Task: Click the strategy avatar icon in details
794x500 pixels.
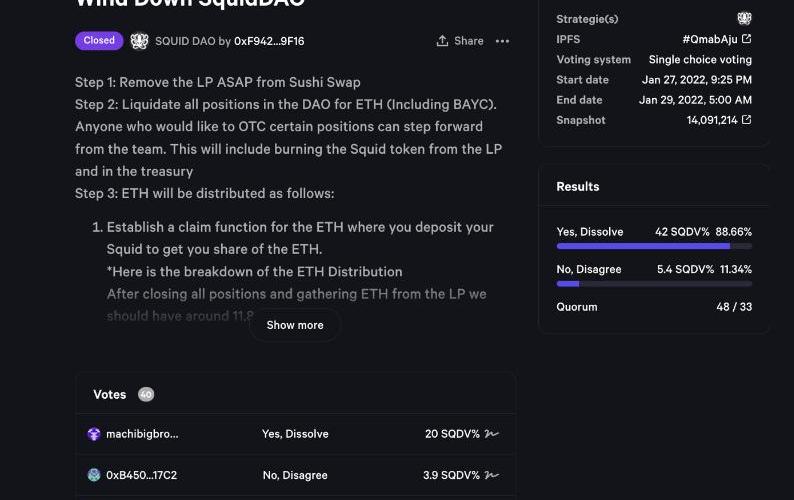Action: tap(744, 19)
